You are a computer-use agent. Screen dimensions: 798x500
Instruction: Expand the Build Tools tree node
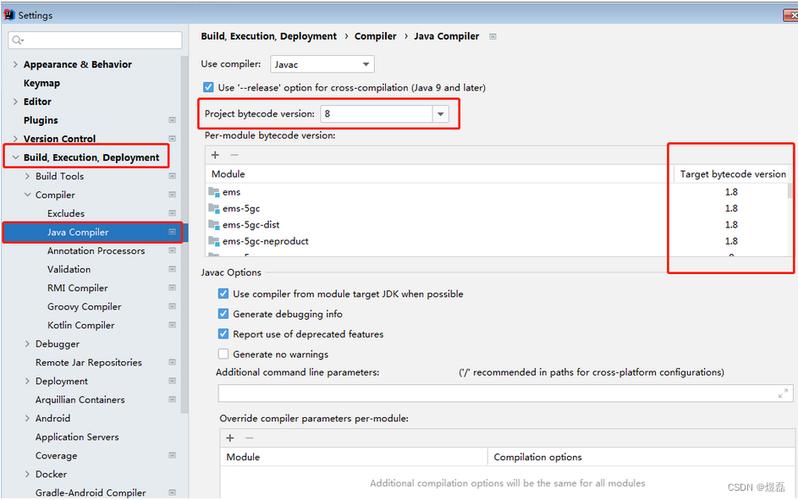27,176
